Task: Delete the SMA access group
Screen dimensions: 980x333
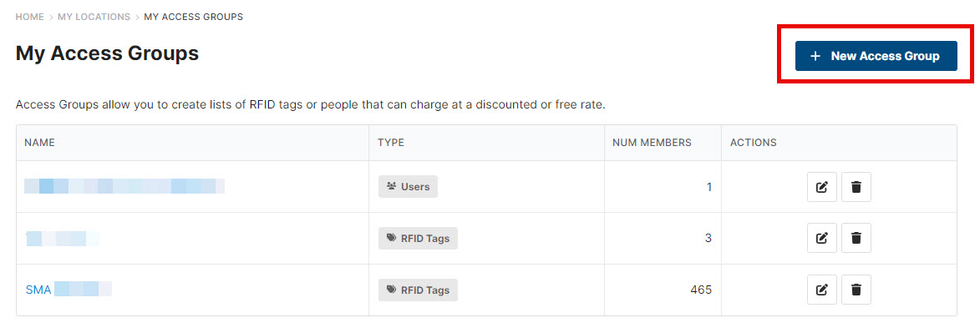Action: [x=856, y=290]
